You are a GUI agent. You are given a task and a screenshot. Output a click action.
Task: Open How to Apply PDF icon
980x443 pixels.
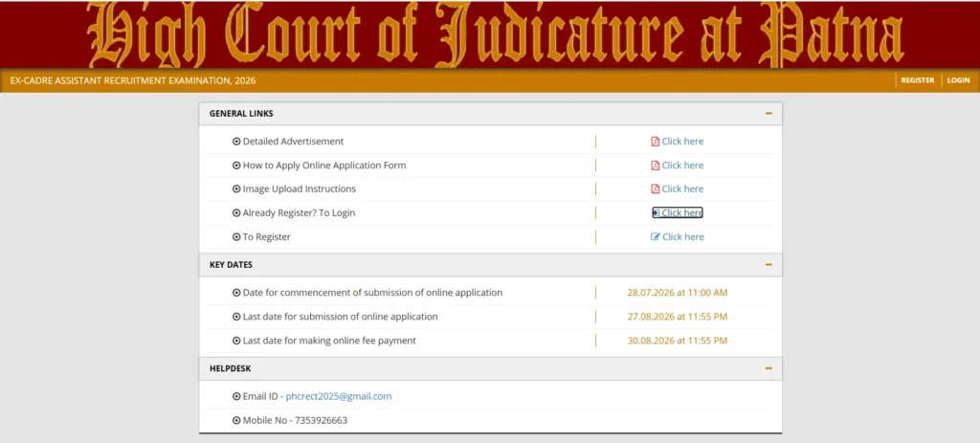(655, 166)
